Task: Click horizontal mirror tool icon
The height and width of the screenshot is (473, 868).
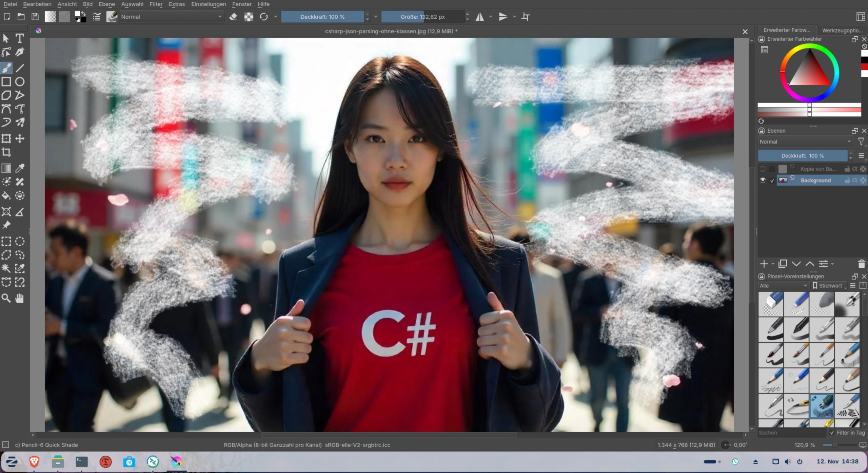Action: click(x=480, y=17)
